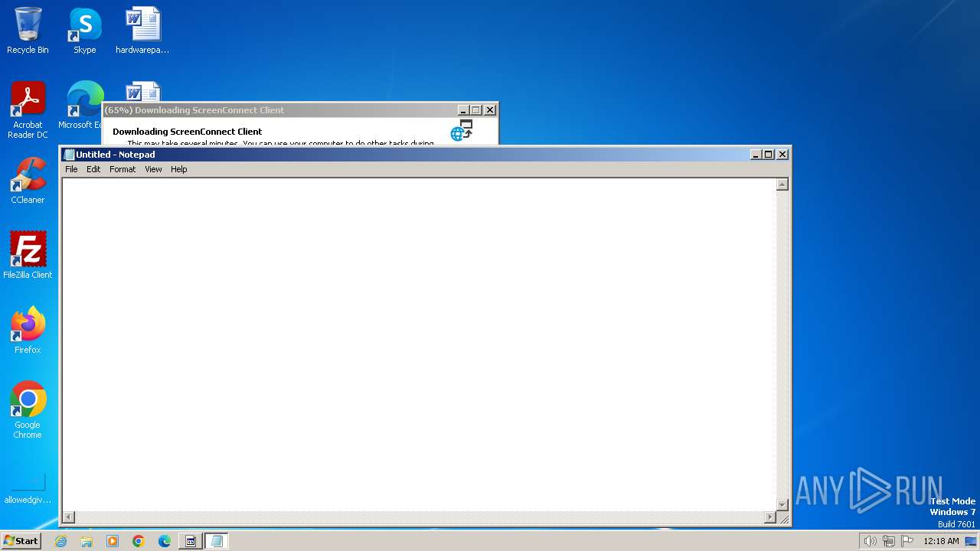Open the Start menu
This screenshot has width=980, height=551.
(x=21, y=541)
